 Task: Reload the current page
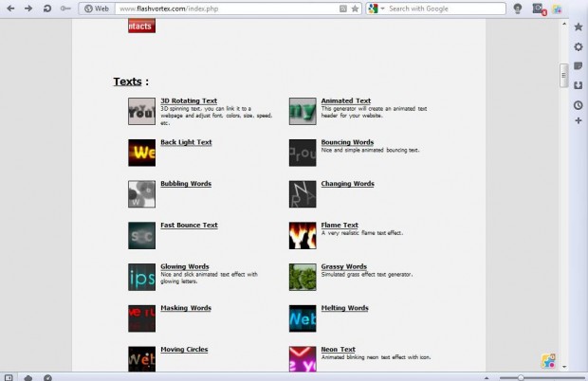coord(46,9)
